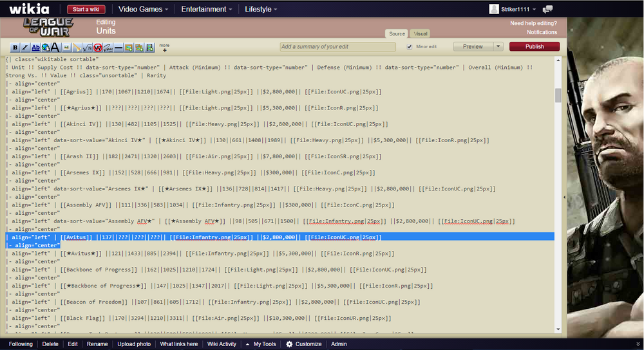
Task: Click the class="wikitable sortable" line
Action: [x=52, y=59]
